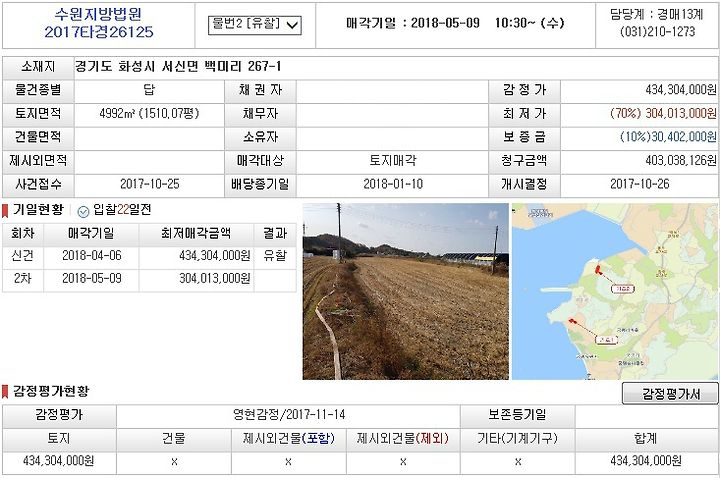This screenshot has height=478, width=720.
Task: Click the court name 수원지방법원
Action: coord(98,15)
